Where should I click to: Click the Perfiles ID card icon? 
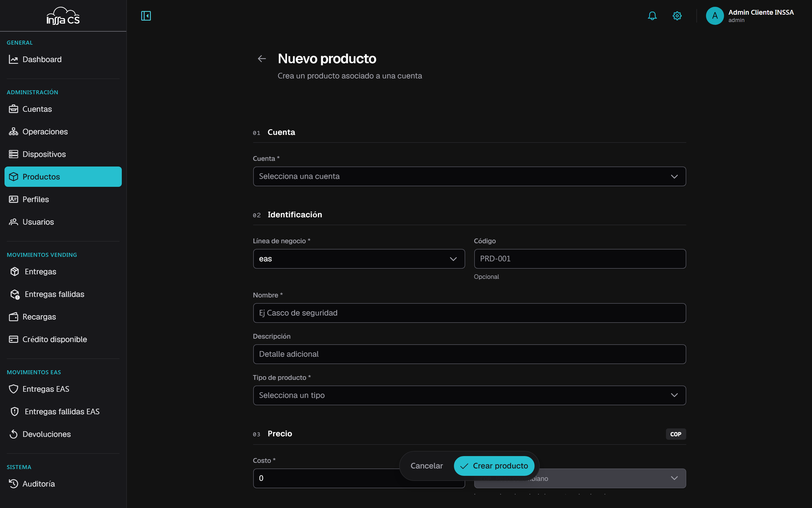coord(14,199)
